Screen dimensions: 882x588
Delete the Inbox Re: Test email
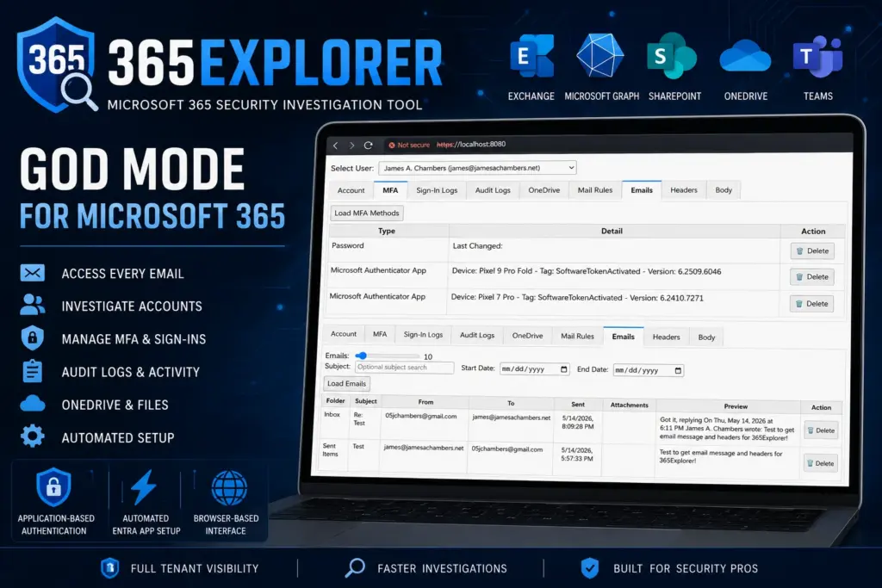click(x=821, y=430)
